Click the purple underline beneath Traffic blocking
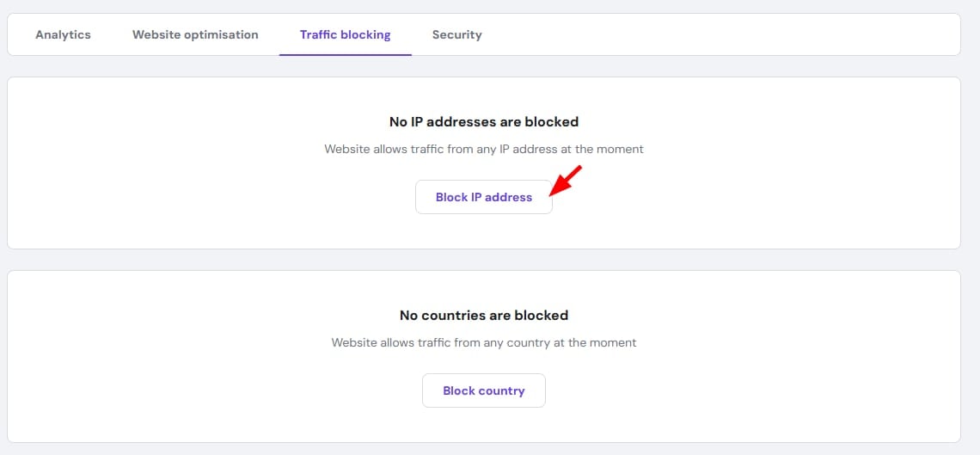 coord(345,54)
